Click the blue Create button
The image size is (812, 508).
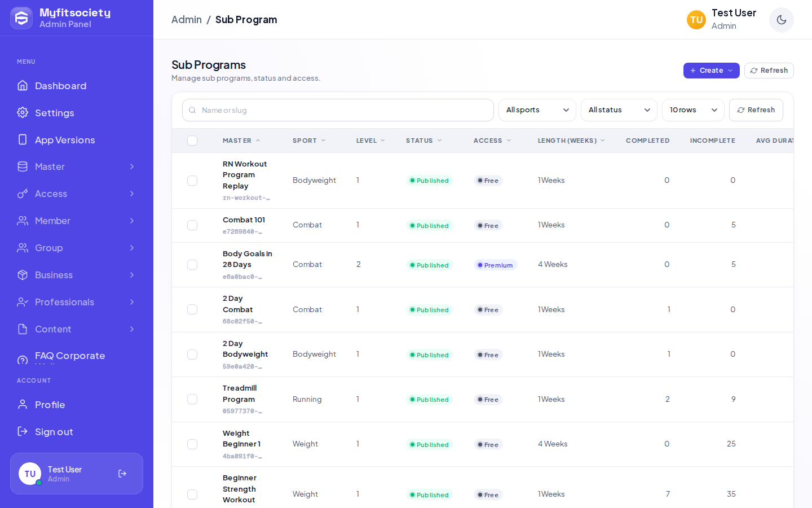(712, 71)
